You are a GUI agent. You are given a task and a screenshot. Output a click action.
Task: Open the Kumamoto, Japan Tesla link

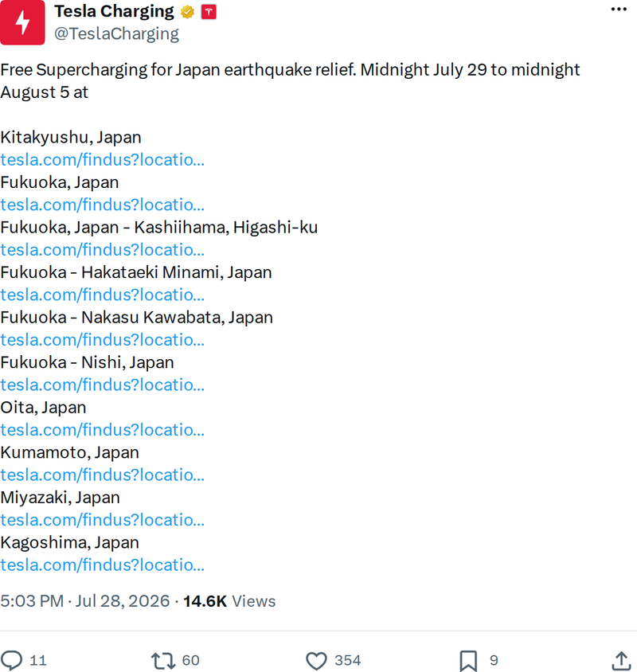[x=103, y=475]
